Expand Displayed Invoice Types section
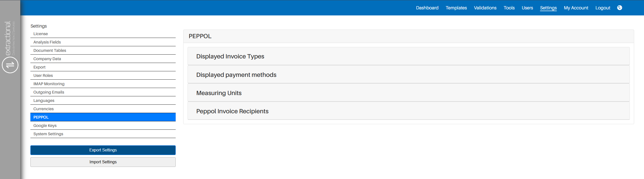Screen dimensions: 644x179 [x=230, y=56]
